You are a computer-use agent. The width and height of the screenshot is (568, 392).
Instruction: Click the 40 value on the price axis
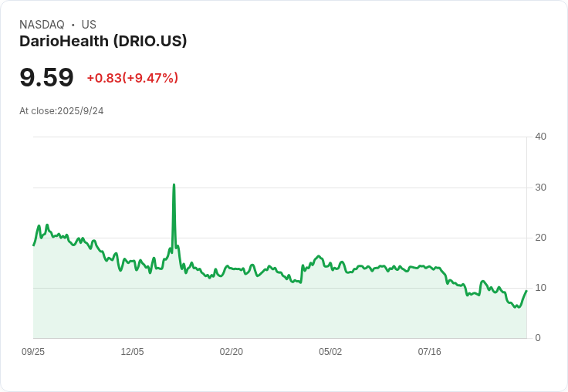(x=540, y=137)
